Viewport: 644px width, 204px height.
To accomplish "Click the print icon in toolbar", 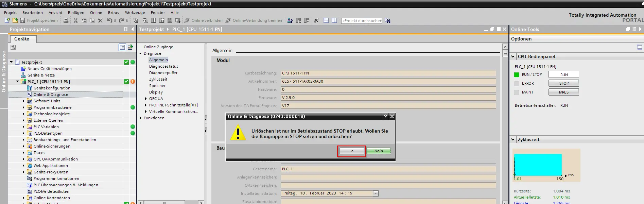I will [x=66, y=20].
